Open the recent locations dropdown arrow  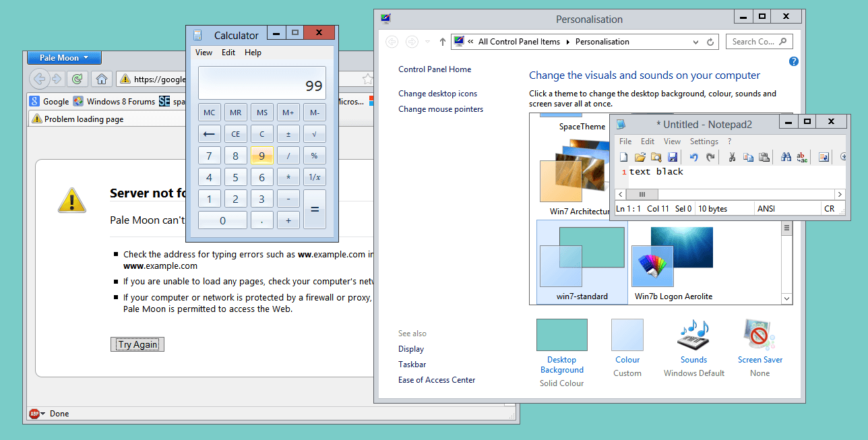[x=427, y=42]
